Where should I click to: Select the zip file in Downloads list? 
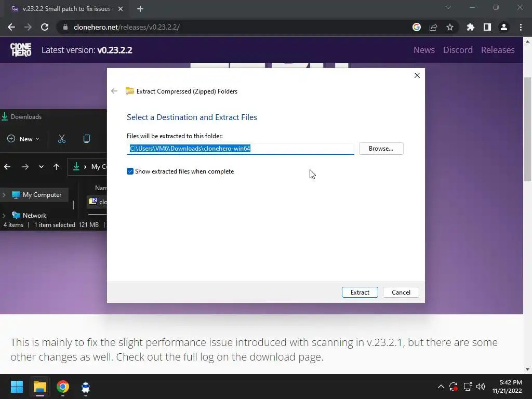point(98,202)
